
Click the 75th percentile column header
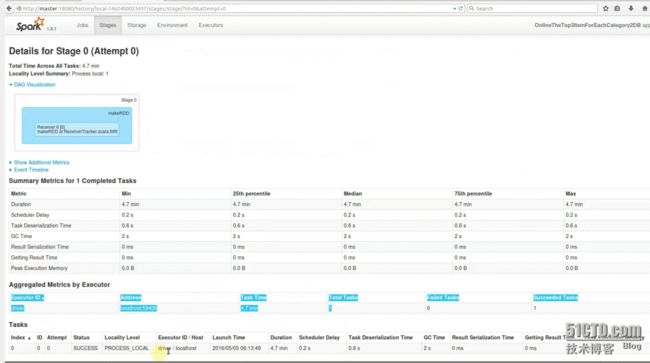473,194
